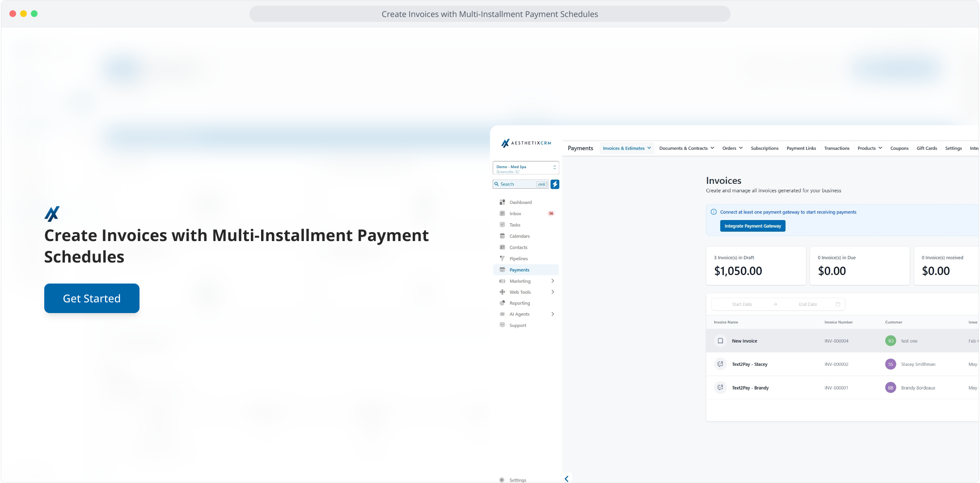Click the Text2Pay - Stacey invoice row icon

tap(720, 364)
